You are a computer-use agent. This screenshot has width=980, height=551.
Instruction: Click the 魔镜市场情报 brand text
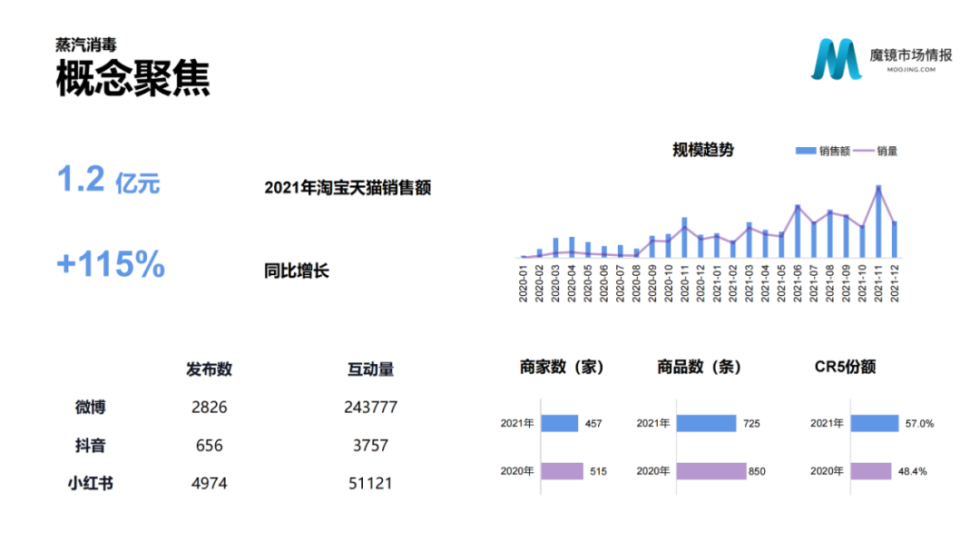911,55
